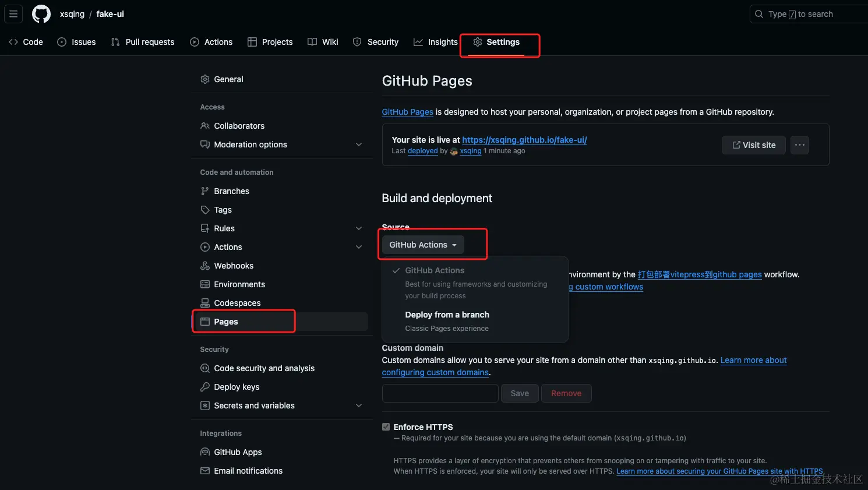
Task: Open the three-dots menu beside Visit site
Action: click(800, 145)
